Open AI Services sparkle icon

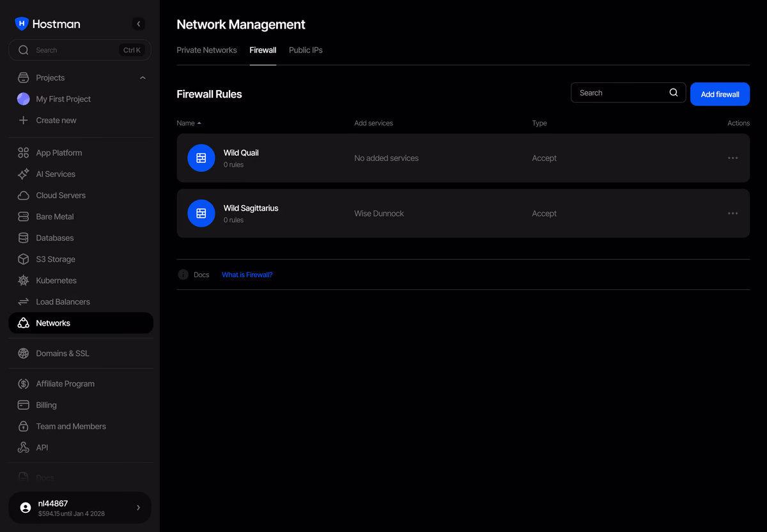pyautogui.click(x=24, y=174)
